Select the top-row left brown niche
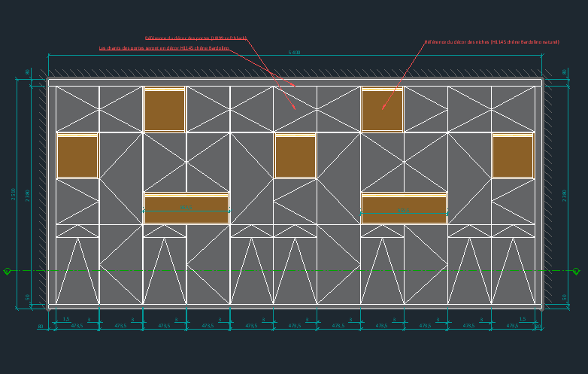This screenshot has width=588, height=374. pos(165,110)
